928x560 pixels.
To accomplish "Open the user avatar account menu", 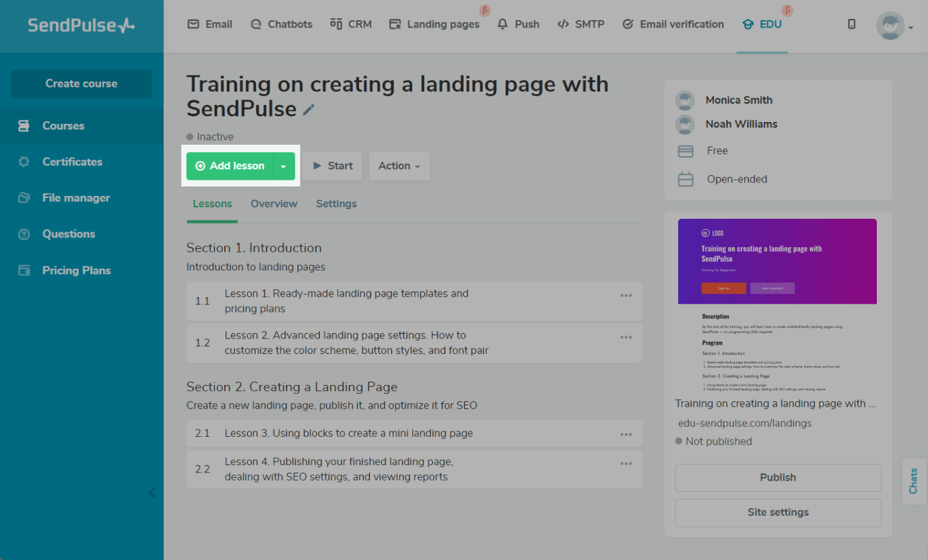I will [894, 26].
